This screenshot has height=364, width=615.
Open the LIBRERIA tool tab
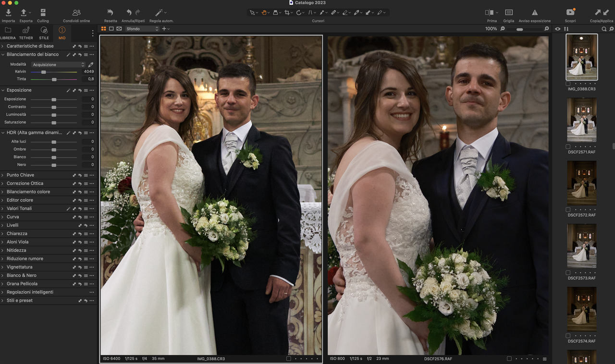[x=8, y=33]
